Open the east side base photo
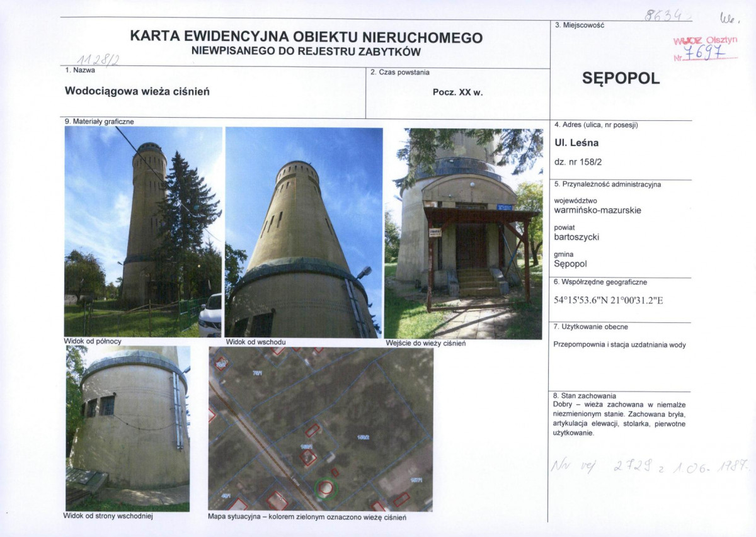Image resolution: width=756 pixels, height=537 pixels. click(x=128, y=428)
